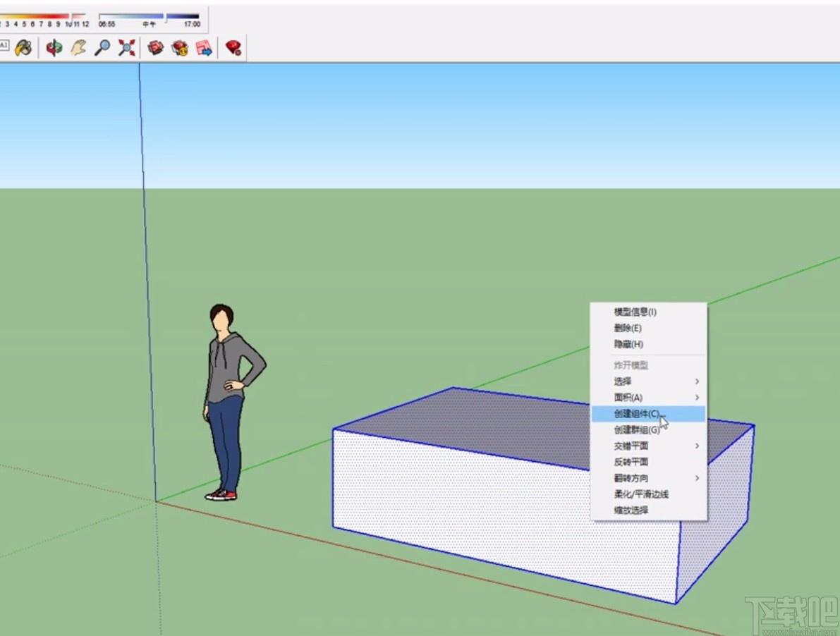Select the Pan hand tool
The image size is (840, 636).
click(x=79, y=47)
